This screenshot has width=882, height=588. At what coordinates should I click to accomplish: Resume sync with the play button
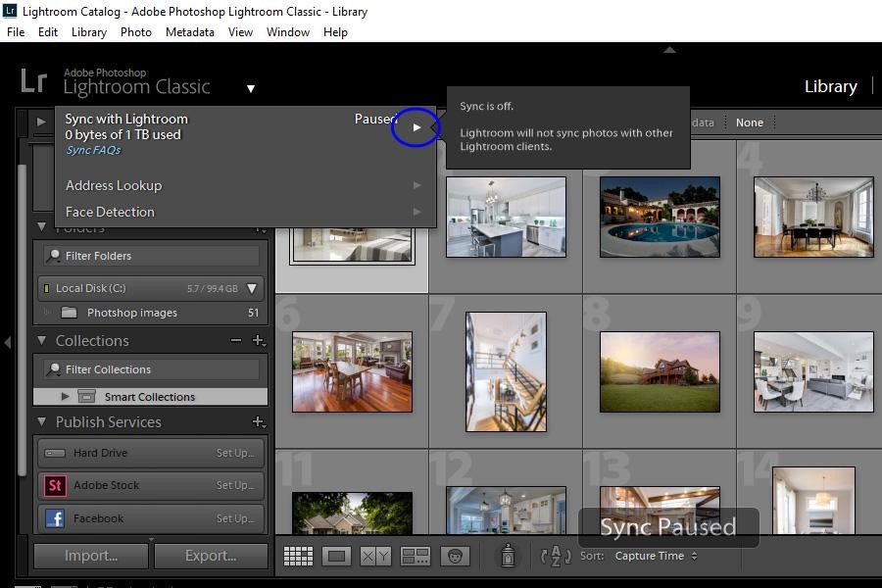(x=416, y=127)
